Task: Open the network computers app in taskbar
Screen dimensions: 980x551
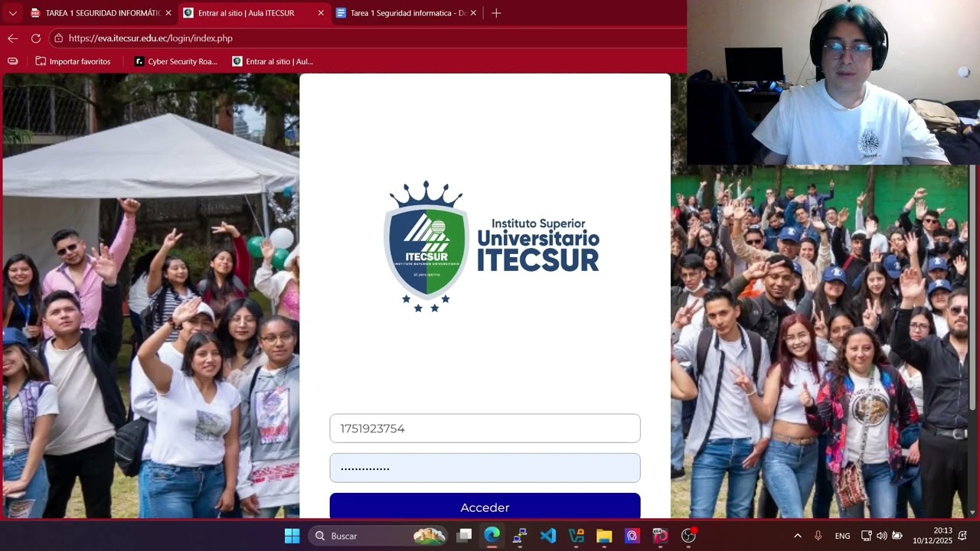Action: tap(520, 536)
